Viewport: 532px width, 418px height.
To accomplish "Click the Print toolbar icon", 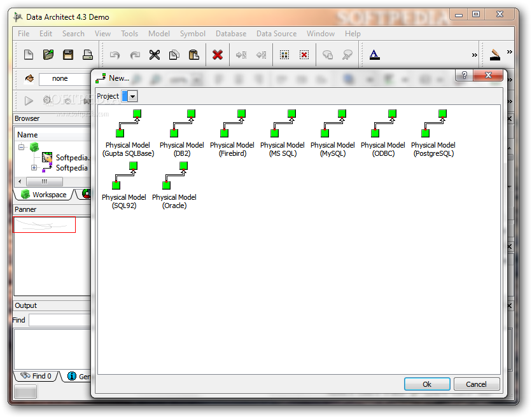I will coord(88,55).
